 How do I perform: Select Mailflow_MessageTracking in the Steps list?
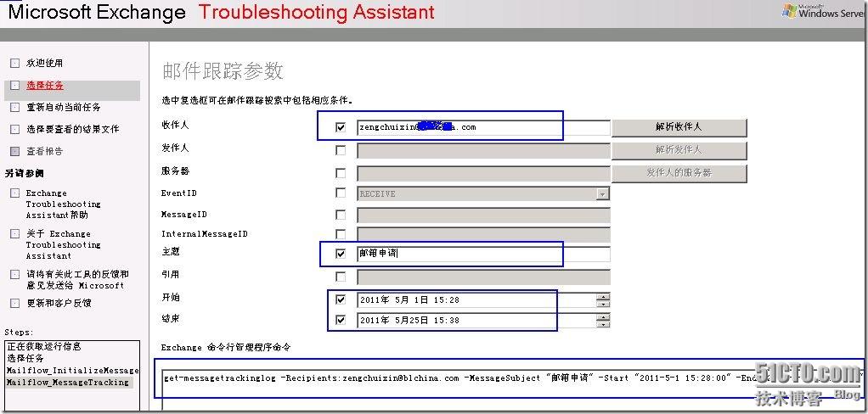coord(68,383)
